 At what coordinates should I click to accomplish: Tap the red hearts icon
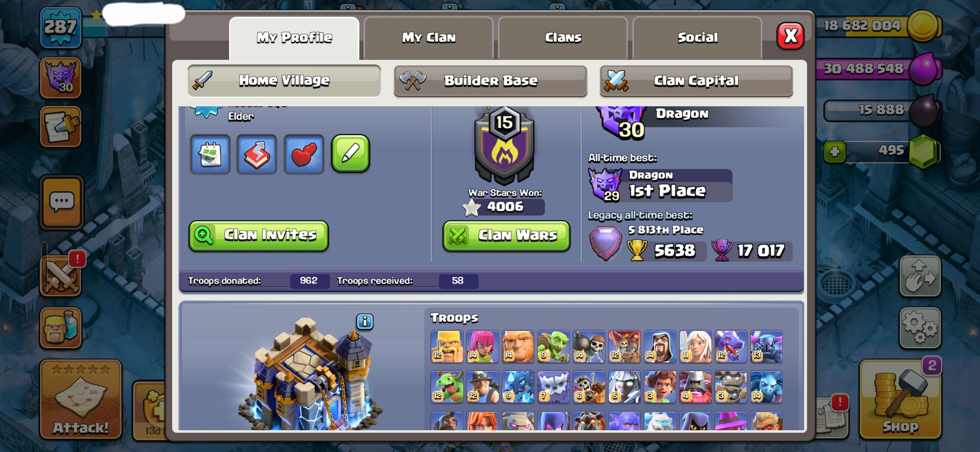pos(304,154)
